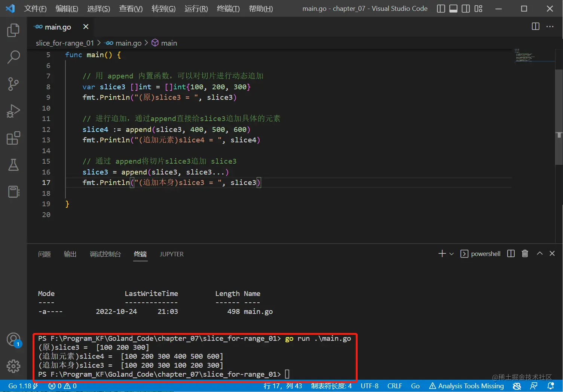Toggle primary side bar layout button
Screen dimensions: 563x392
tap(441, 9)
